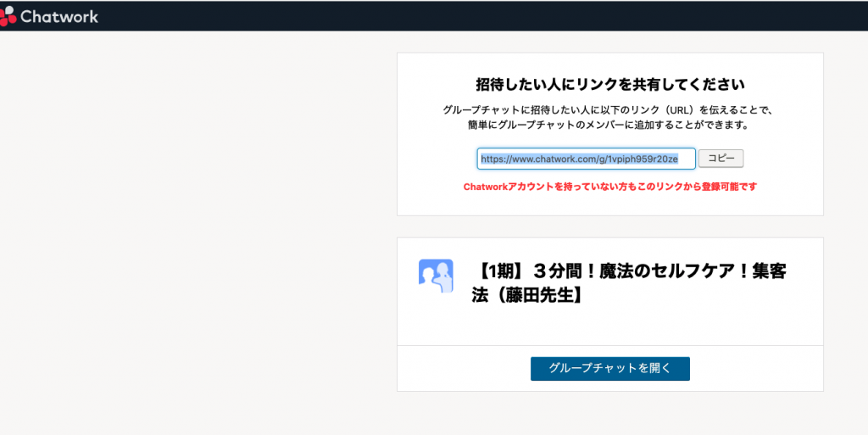Click description line 簡単にグループチャットのメンバーに追加
Image resolution: width=868 pixels, height=435 pixels.
608,125
